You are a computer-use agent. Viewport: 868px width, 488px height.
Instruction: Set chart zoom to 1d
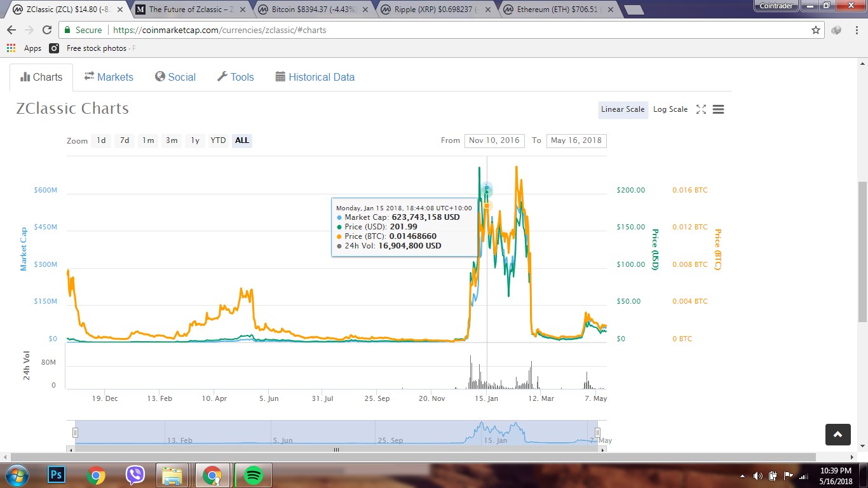pyautogui.click(x=101, y=140)
